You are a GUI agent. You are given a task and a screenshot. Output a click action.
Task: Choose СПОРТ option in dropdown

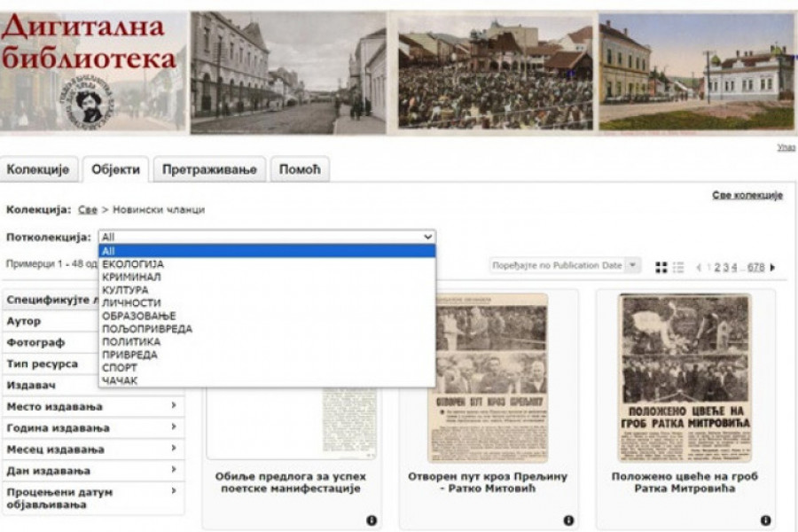click(x=120, y=368)
